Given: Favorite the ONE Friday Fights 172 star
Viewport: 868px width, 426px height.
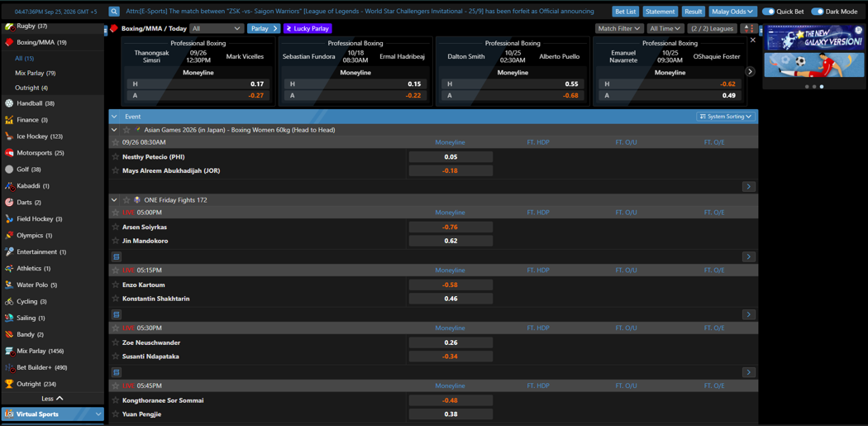Looking at the screenshot, I should coord(126,200).
